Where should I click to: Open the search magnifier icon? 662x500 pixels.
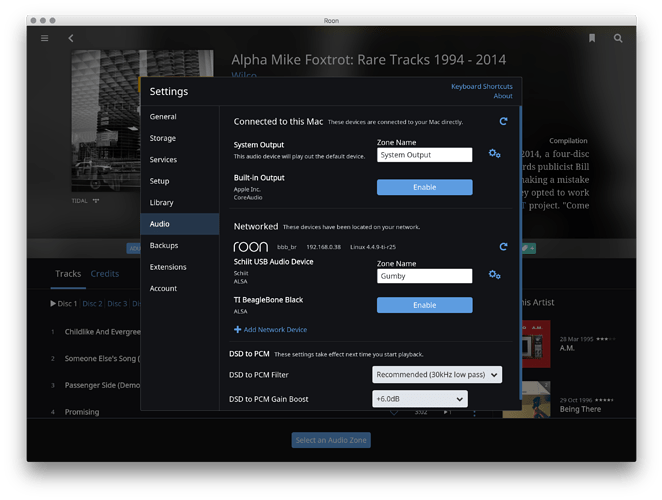pos(618,38)
